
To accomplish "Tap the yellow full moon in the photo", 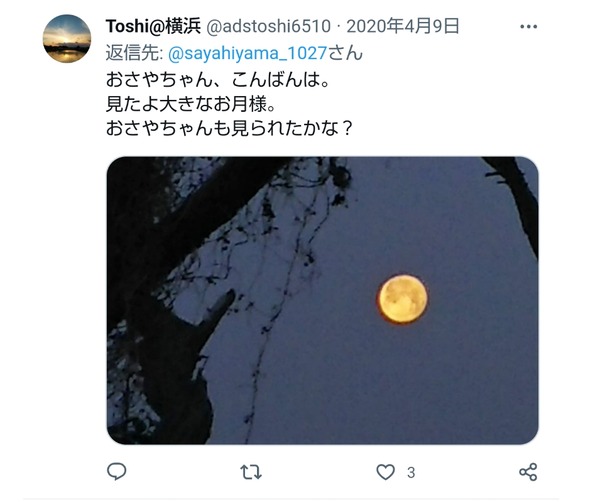I will tap(403, 299).
